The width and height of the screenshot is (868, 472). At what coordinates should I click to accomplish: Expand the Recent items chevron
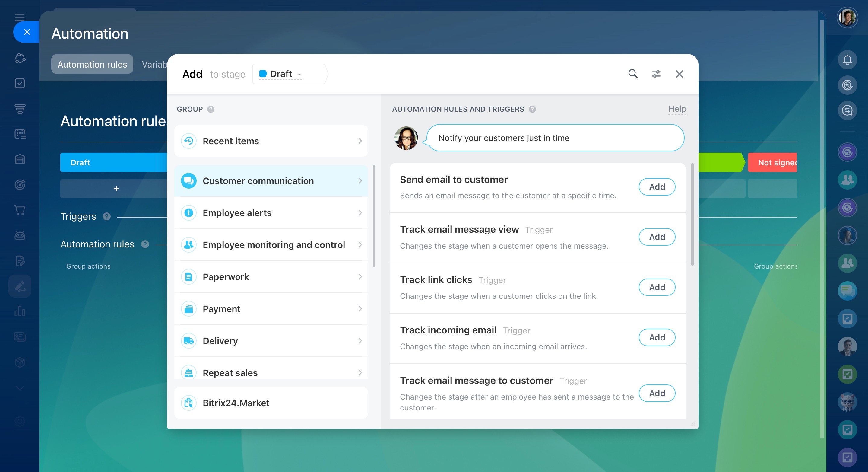coord(360,141)
